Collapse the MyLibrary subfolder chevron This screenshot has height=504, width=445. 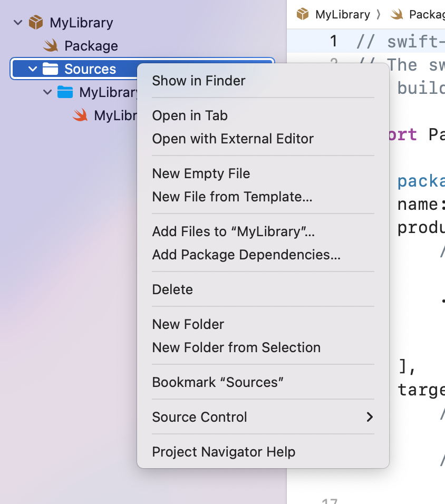click(x=47, y=92)
